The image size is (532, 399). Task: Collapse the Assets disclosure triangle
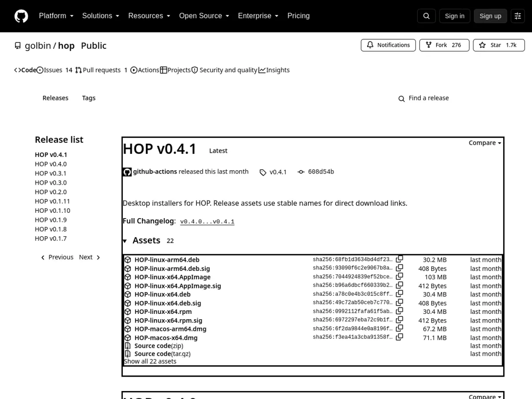tap(125, 241)
